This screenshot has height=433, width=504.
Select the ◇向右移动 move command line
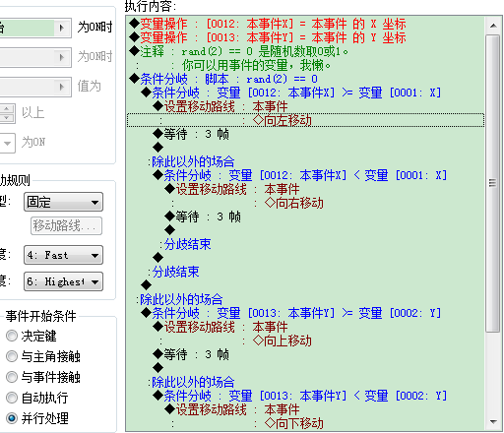[305, 203]
